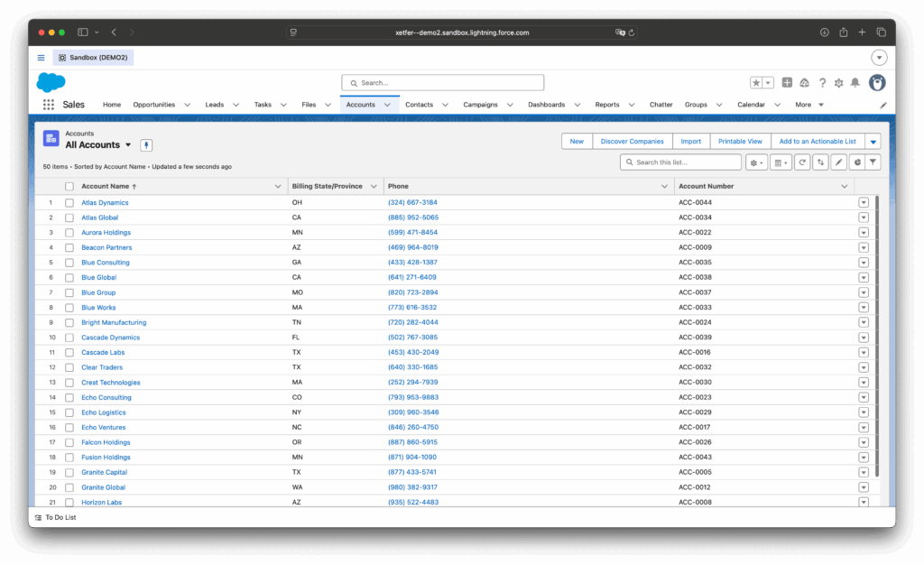Image resolution: width=924 pixels, height=565 pixels.
Task: Open the Sandbox (DEMO2) workspace tab
Action: coord(93,58)
